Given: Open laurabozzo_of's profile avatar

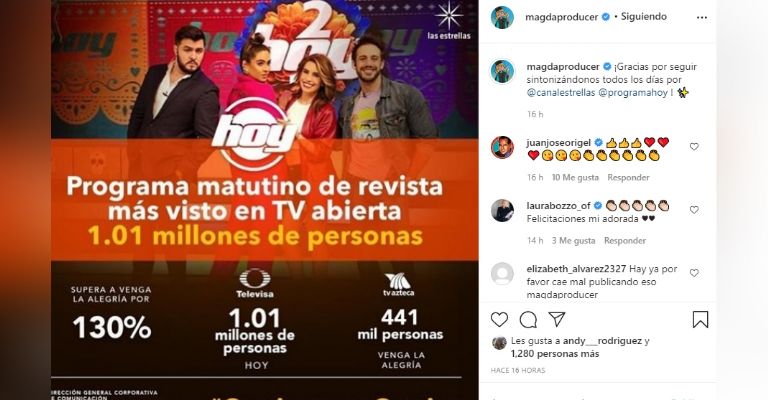Looking at the screenshot, I should pos(502,211).
